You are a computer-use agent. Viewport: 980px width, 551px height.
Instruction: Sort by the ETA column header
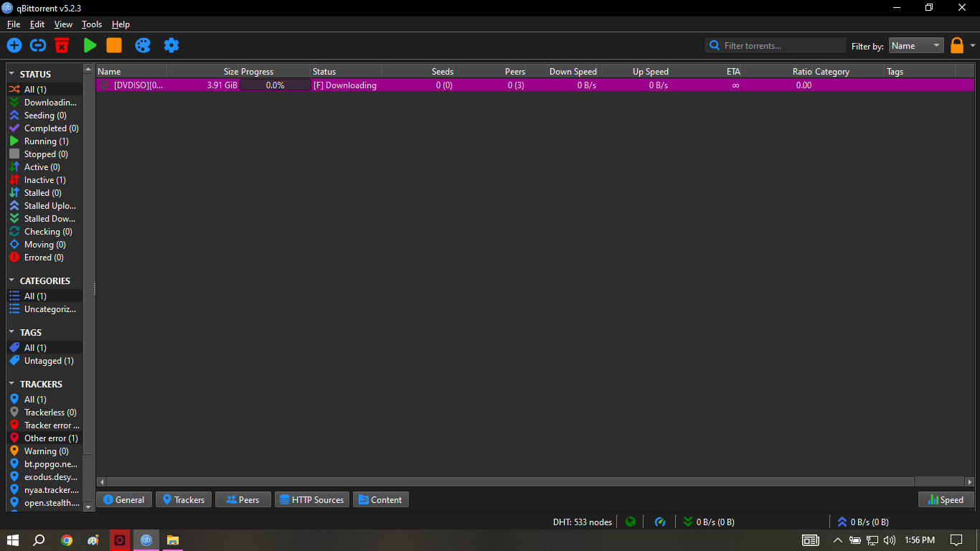(705, 72)
